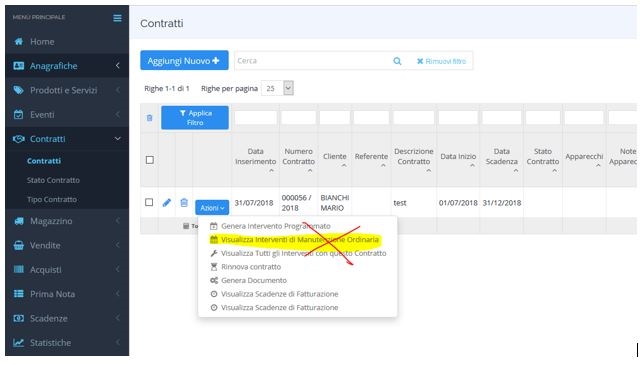The image size is (640, 365).
Task: Expand the Magazzino menu chevron
Action: tap(117, 221)
